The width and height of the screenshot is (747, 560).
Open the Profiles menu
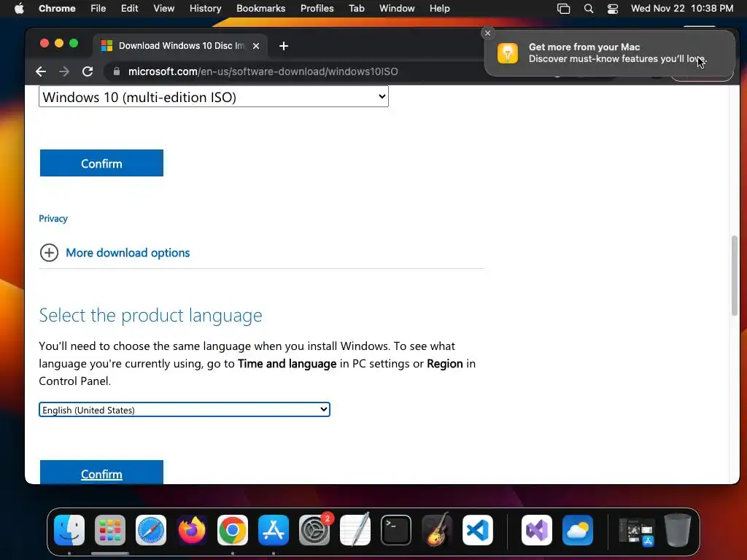pyautogui.click(x=317, y=9)
